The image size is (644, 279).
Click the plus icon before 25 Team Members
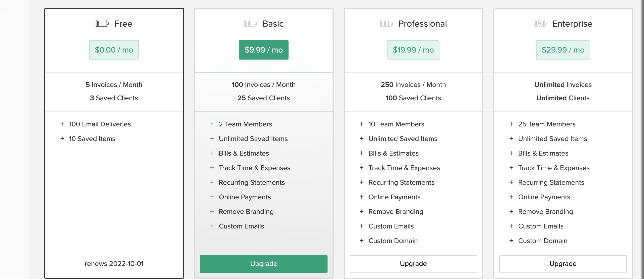511,124
